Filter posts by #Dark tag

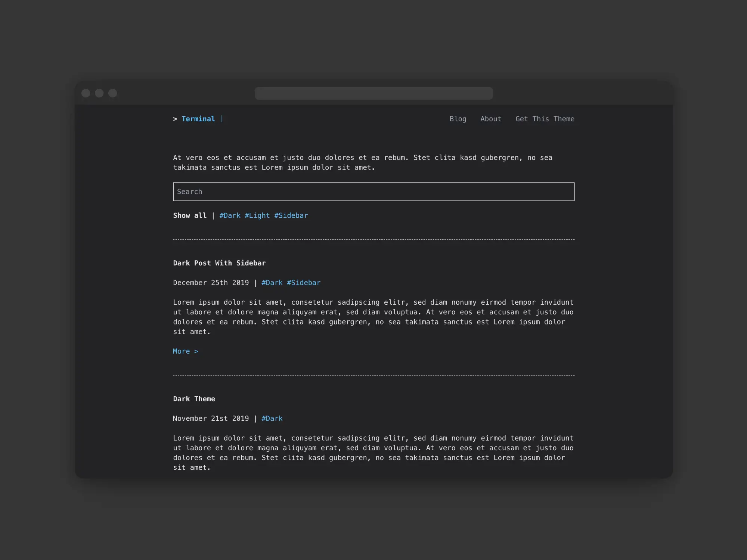[x=230, y=215]
